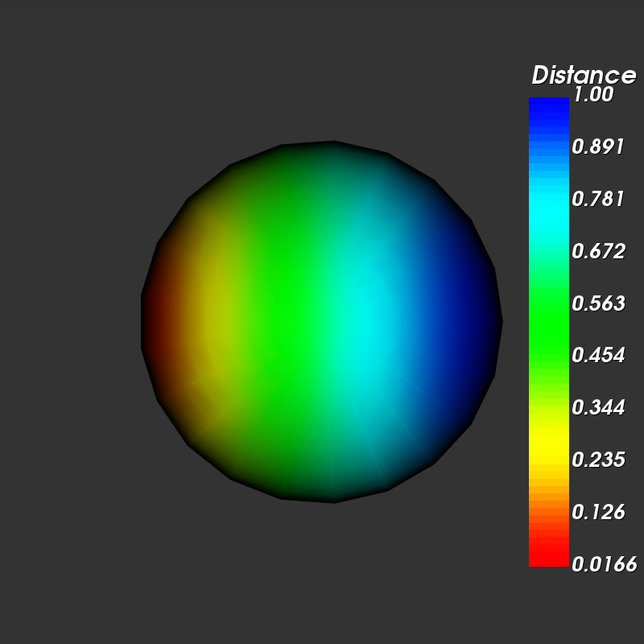Click the 0.126 scalar bar label
The height and width of the screenshot is (644, 644).
click(x=598, y=512)
